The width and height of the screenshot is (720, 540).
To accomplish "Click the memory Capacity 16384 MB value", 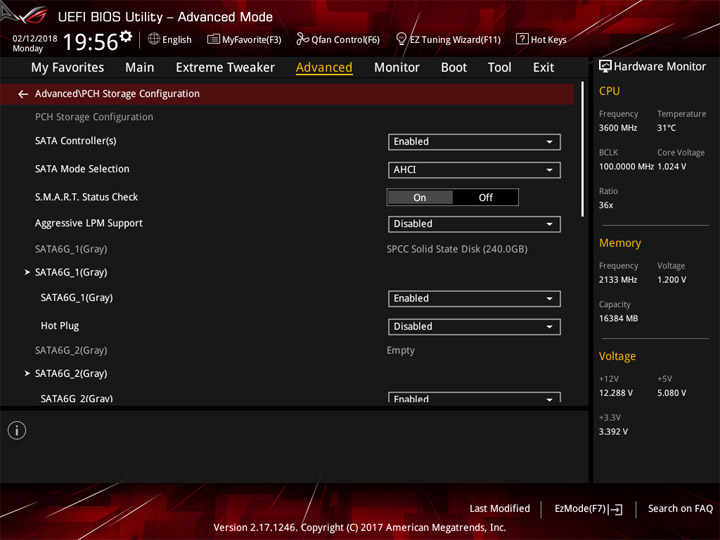I will 618,319.
